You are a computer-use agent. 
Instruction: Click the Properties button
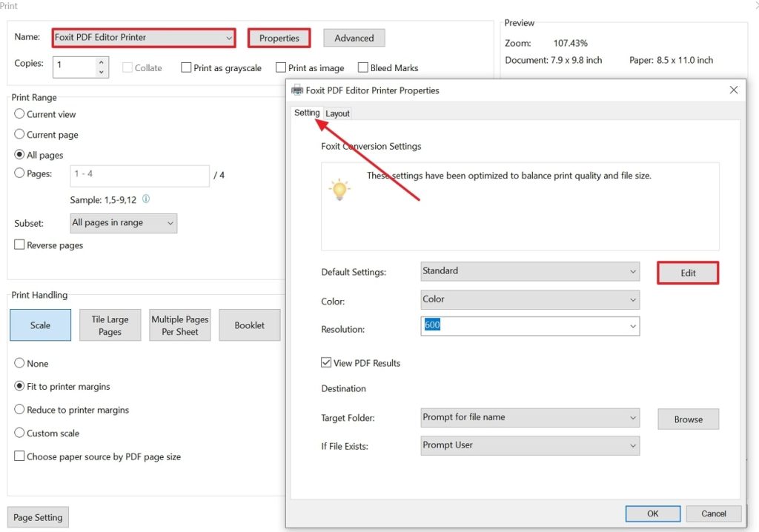[279, 38]
